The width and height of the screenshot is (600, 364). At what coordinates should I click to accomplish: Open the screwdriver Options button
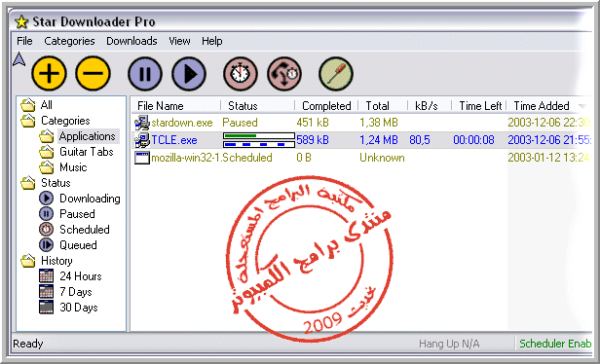point(336,74)
